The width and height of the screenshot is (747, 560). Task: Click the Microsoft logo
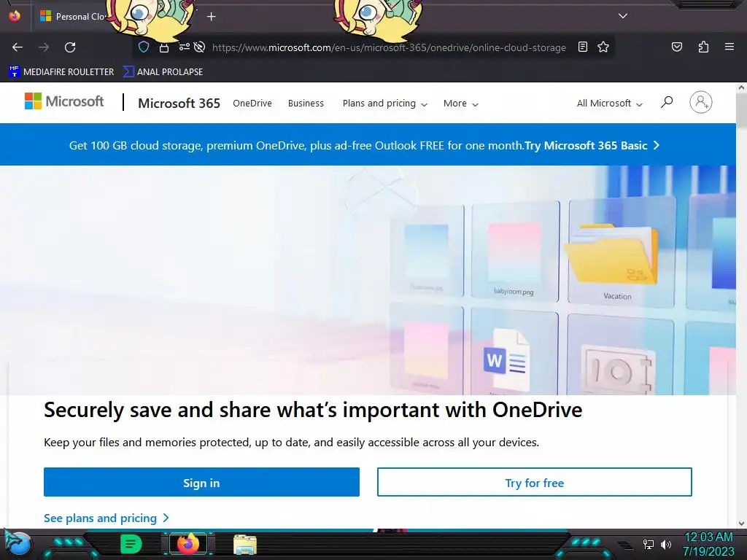pyautogui.click(x=64, y=101)
